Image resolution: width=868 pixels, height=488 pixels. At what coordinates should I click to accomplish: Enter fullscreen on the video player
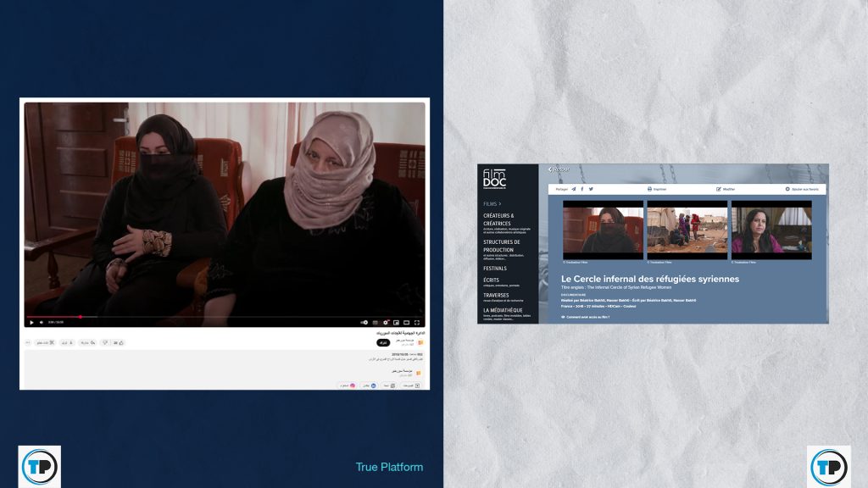[x=417, y=323]
